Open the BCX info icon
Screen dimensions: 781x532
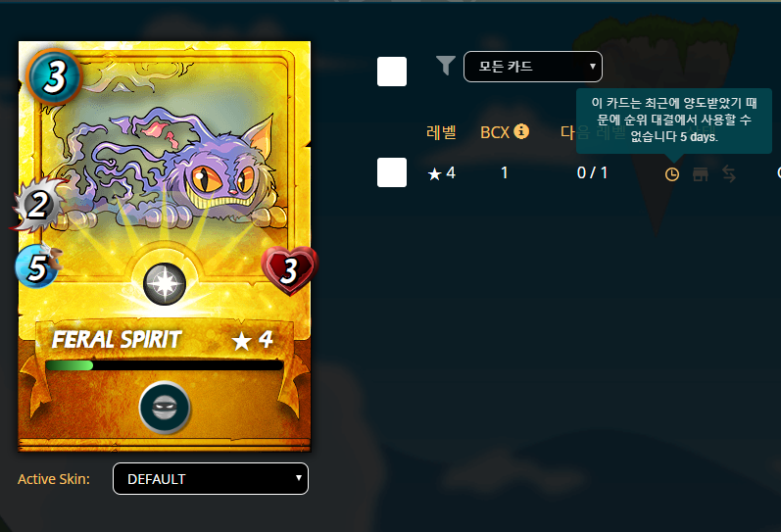pos(521,131)
